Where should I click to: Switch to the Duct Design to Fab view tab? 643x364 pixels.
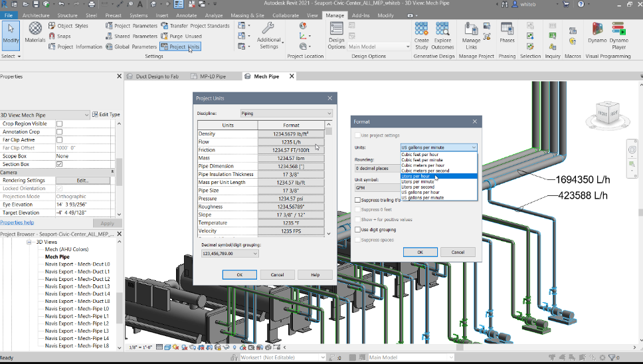157,76
